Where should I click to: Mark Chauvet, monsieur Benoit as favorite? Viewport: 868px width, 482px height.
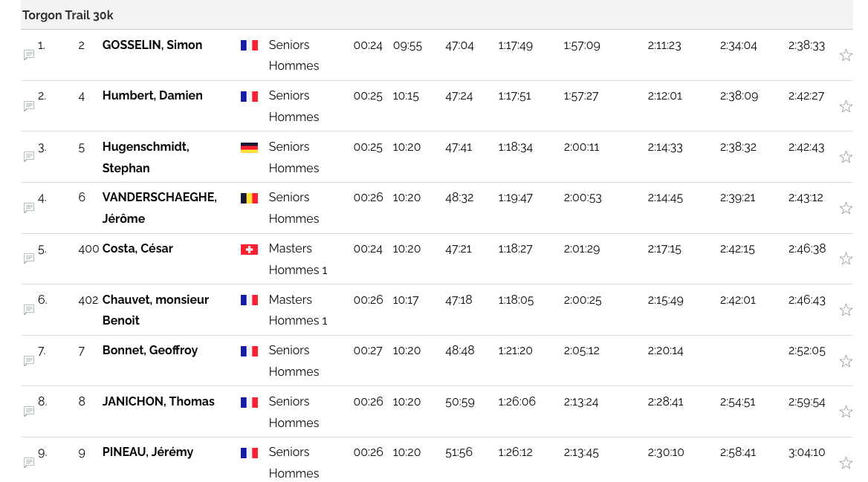(846, 310)
